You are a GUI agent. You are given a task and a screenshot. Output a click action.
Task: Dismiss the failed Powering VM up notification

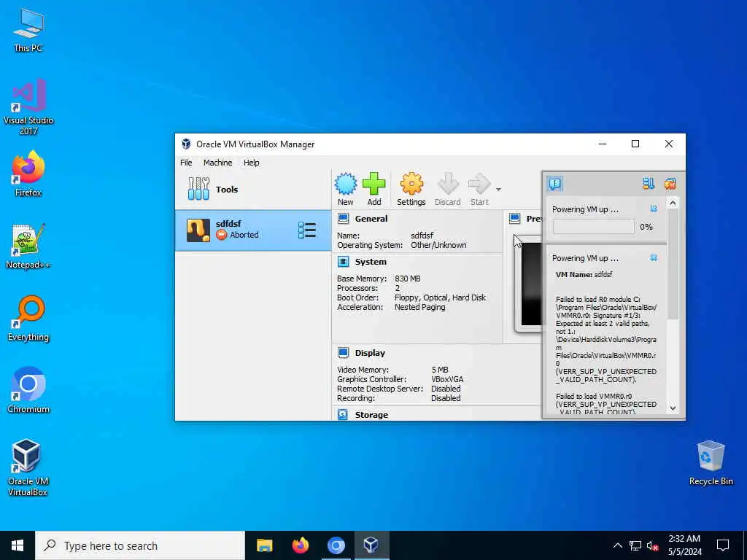654,257
